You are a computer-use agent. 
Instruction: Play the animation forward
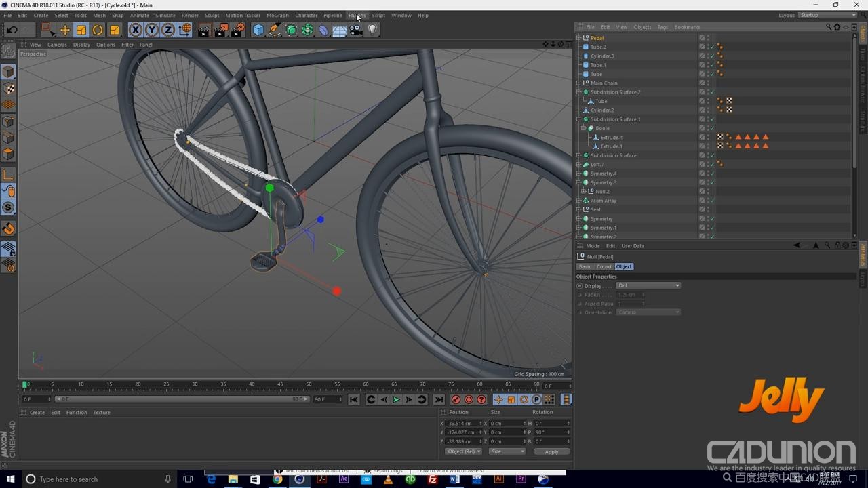coord(396,400)
